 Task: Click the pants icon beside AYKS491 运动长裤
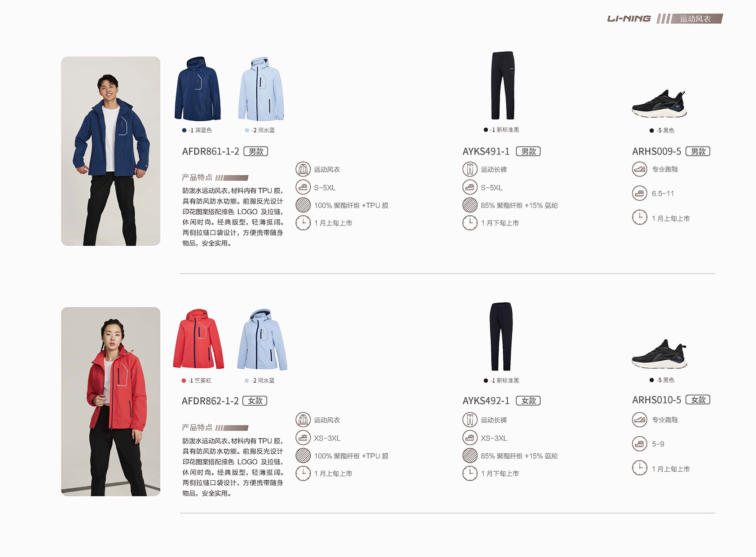(470, 169)
